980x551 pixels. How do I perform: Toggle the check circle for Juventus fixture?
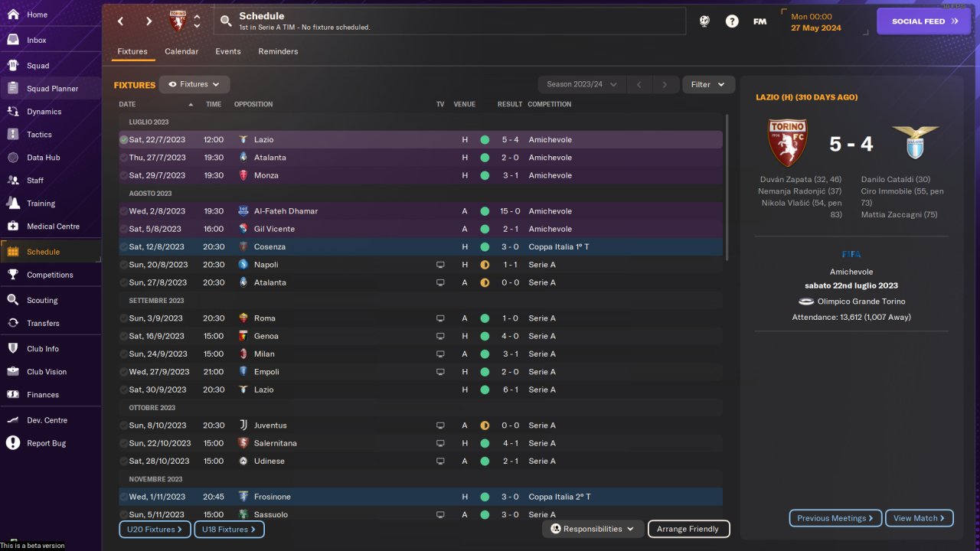(123, 425)
